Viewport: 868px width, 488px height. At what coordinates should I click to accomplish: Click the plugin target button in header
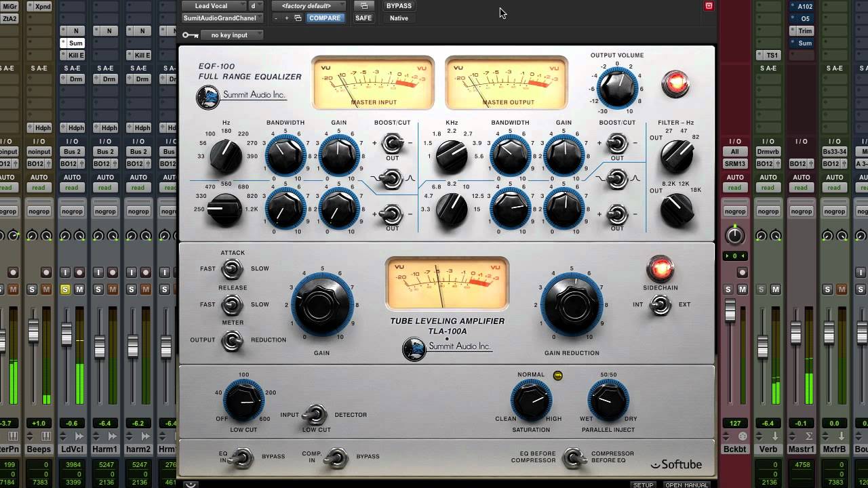click(709, 6)
